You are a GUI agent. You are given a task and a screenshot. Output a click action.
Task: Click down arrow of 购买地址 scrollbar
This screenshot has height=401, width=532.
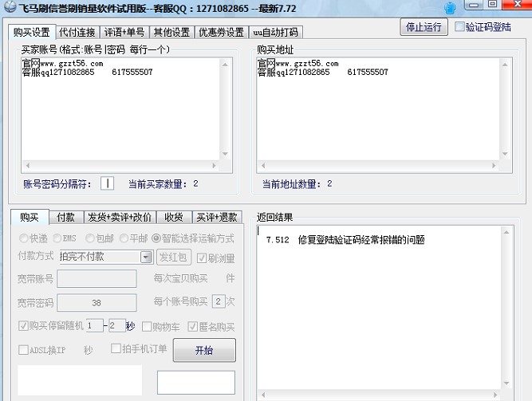coord(505,154)
